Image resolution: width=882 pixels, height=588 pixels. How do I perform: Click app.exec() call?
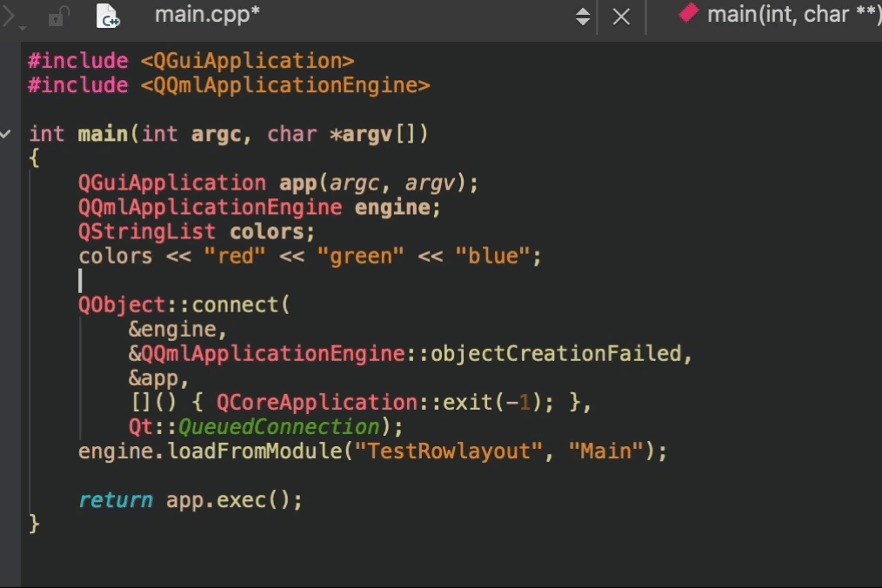coord(234,500)
